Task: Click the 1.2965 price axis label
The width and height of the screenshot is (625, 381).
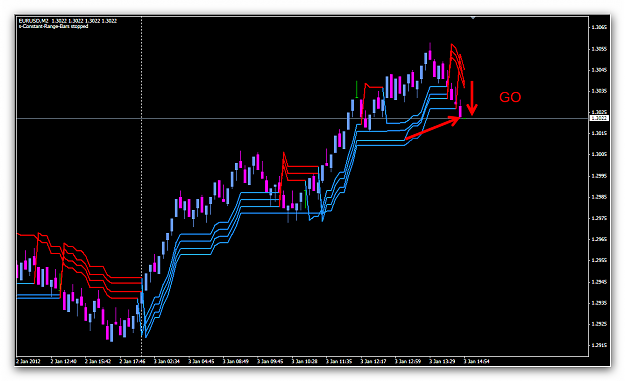Action: [x=599, y=239]
